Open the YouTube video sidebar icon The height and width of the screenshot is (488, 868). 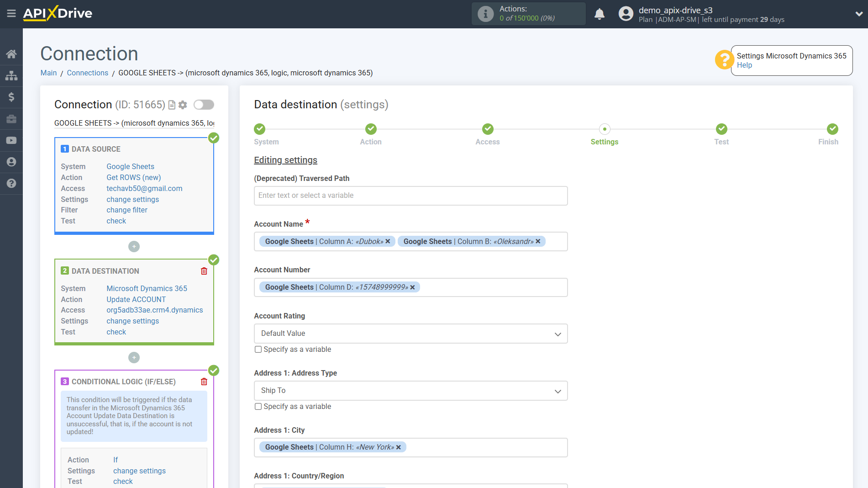point(11,140)
